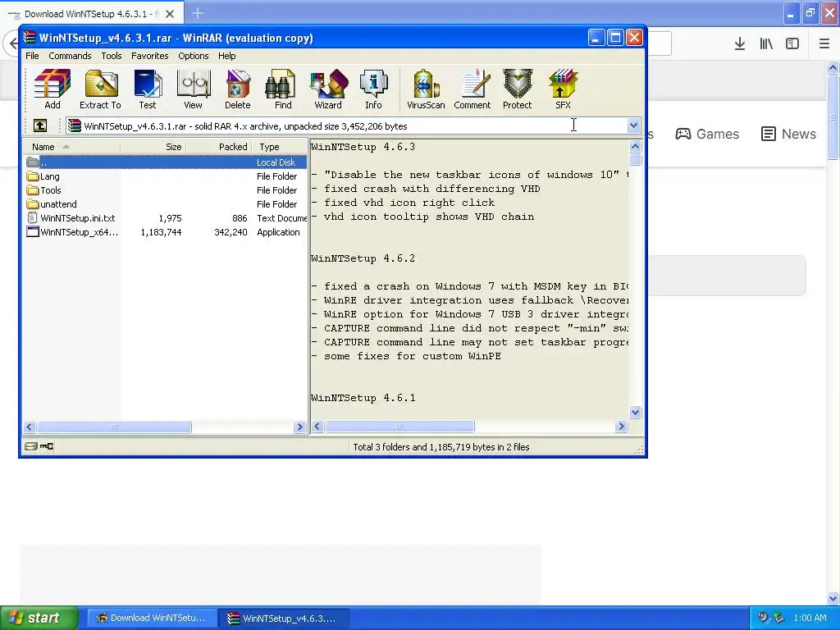Open browser hamburger menu

[x=824, y=43]
